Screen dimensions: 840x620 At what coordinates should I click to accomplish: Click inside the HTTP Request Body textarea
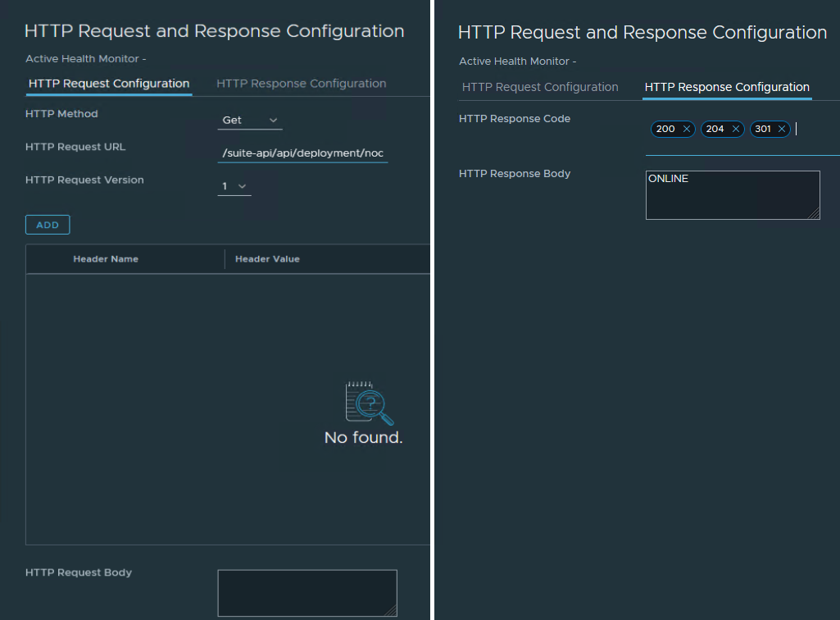tap(306, 592)
